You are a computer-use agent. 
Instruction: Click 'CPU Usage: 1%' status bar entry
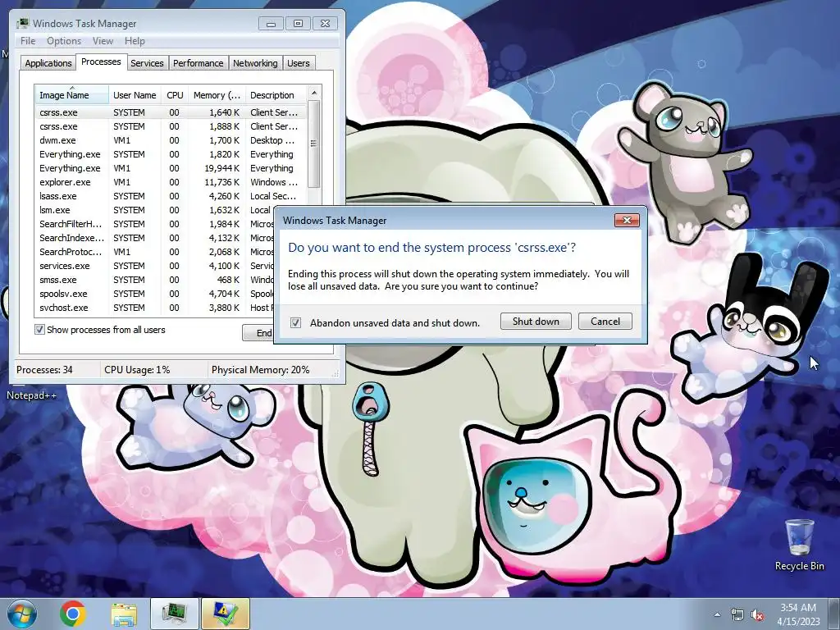(x=137, y=370)
